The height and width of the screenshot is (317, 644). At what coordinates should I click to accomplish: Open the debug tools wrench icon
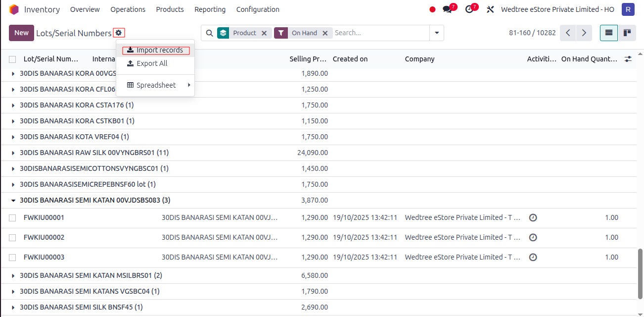pyautogui.click(x=490, y=9)
